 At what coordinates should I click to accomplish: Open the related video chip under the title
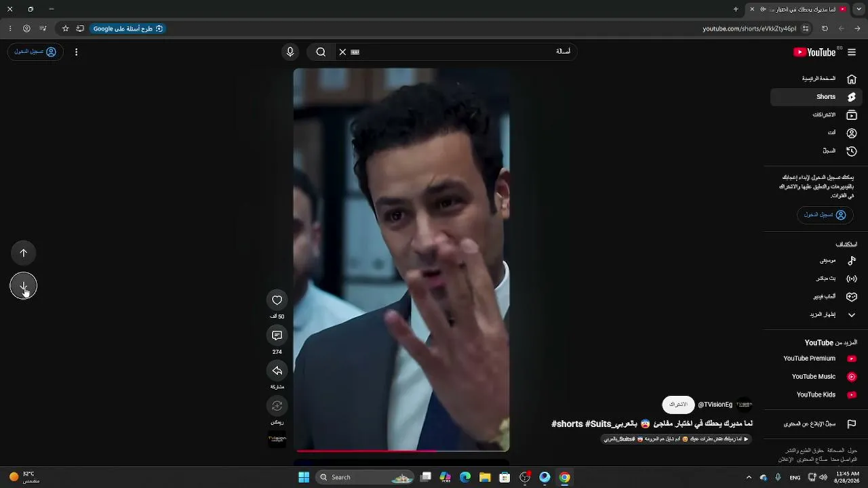coord(676,439)
